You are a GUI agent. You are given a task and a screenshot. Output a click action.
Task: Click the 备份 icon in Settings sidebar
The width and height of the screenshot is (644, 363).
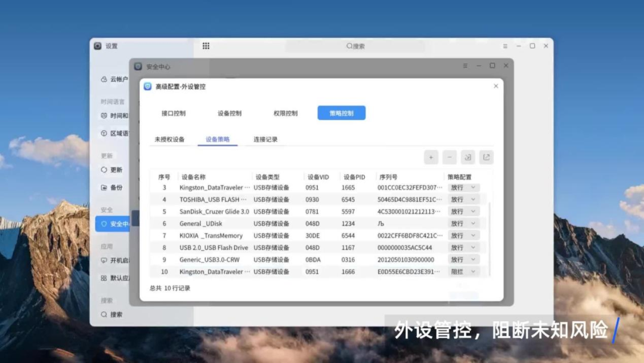[x=104, y=187]
